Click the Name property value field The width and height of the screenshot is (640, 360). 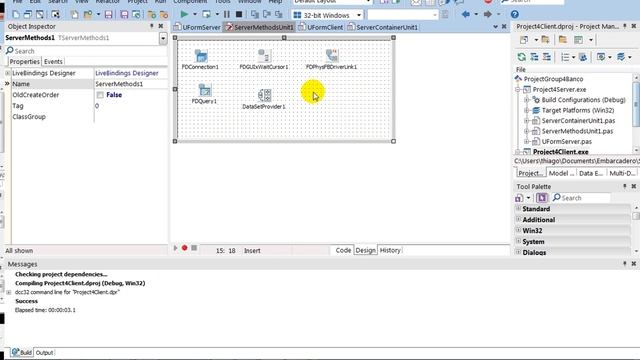131,84
